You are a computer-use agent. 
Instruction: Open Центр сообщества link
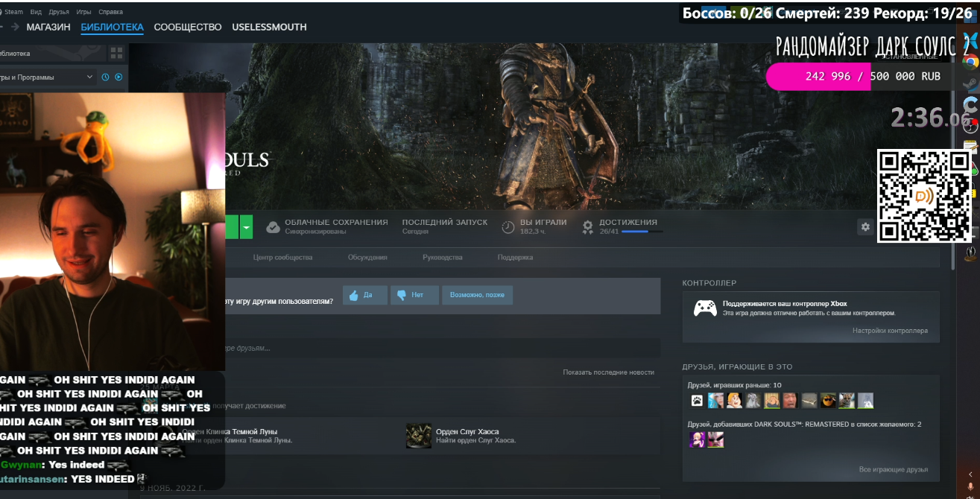point(282,258)
